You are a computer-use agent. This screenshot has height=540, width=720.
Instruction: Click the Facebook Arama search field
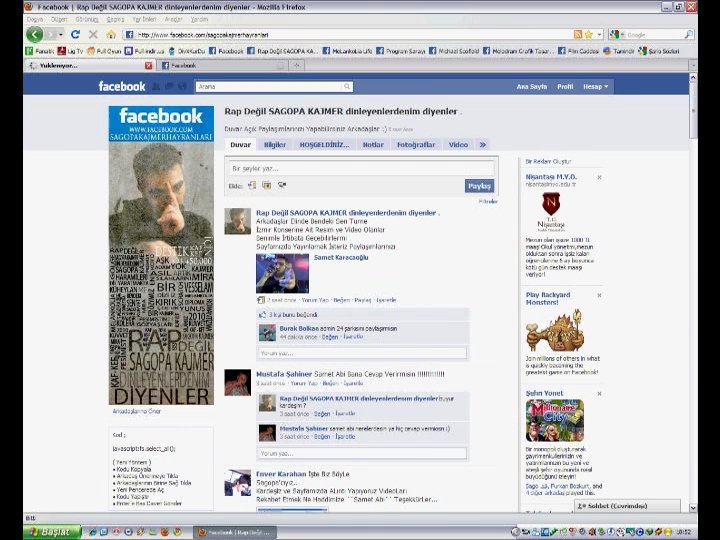[270, 86]
